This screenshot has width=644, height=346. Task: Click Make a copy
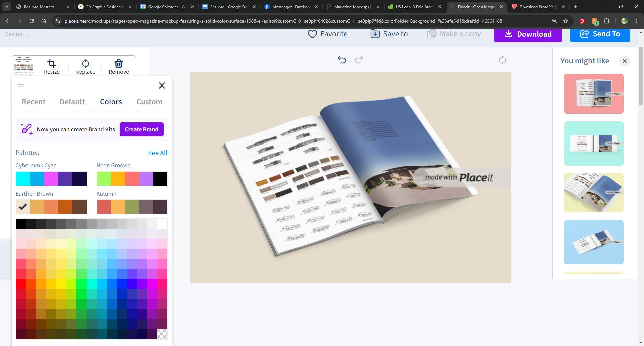coord(454,34)
